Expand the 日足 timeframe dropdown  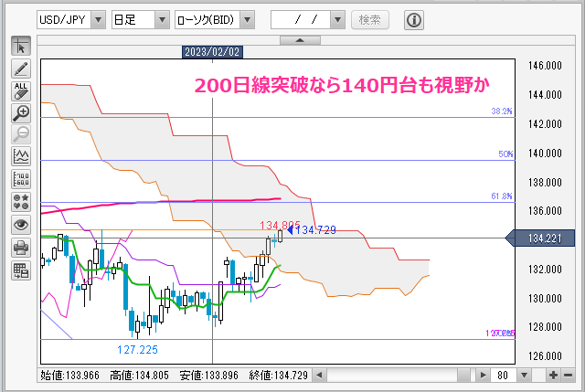pyautogui.click(x=162, y=20)
